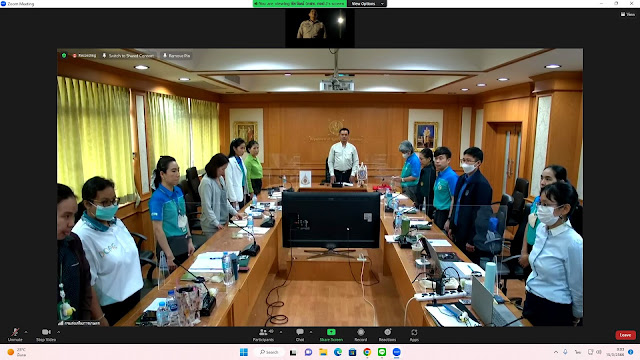
Task: Open the Participants panel
Action: [x=263, y=334]
